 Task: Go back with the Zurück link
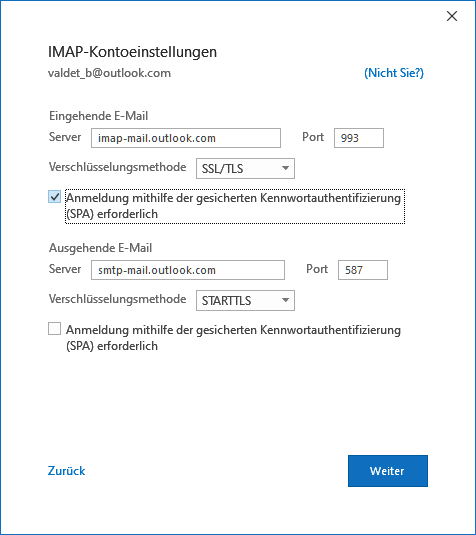pos(67,471)
